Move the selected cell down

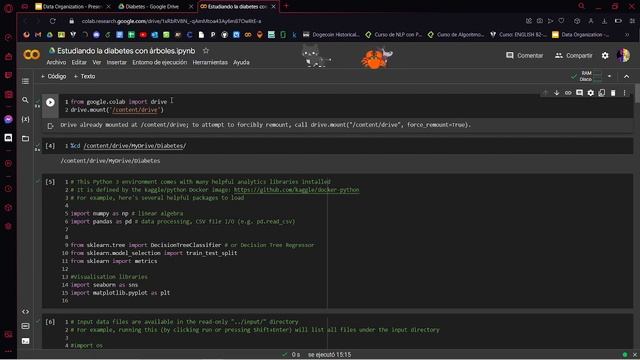tap(556, 93)
